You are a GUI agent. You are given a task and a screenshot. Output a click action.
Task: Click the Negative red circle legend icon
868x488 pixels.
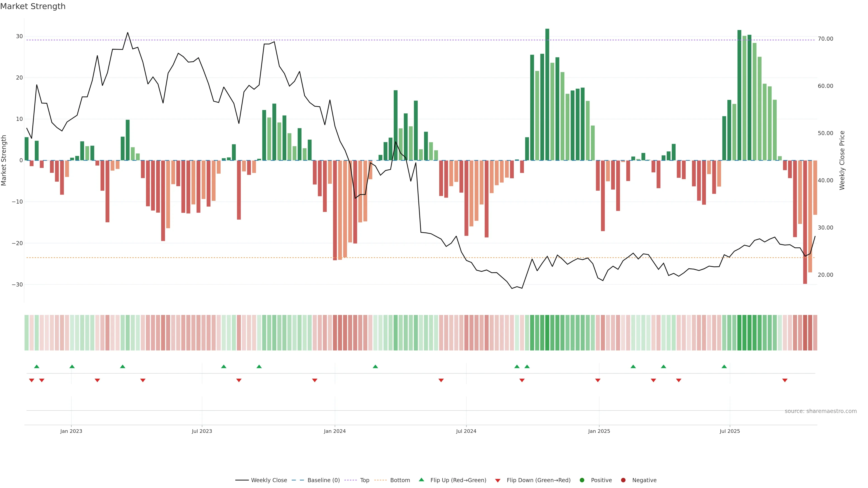click(623, 480)
